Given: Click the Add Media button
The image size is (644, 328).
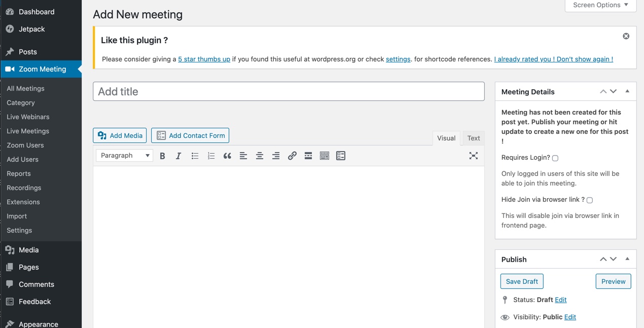Looking at the screenshot, I should click(120, 135).
